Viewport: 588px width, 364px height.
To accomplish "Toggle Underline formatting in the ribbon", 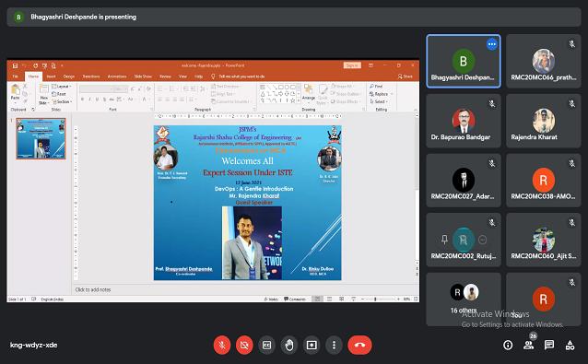I will (x=97, y=100).
